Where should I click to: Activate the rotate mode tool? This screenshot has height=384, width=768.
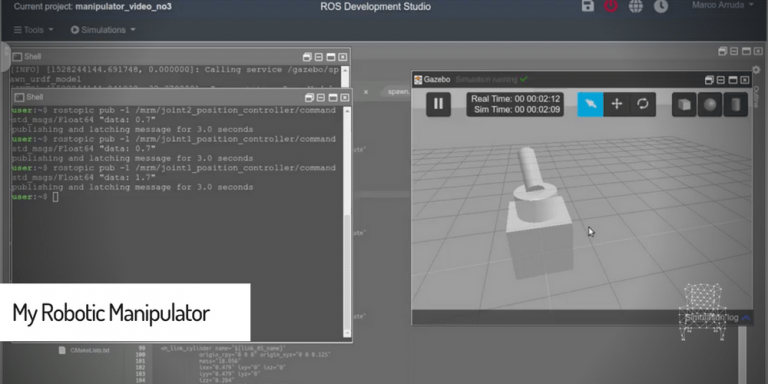tap(643, 104)
